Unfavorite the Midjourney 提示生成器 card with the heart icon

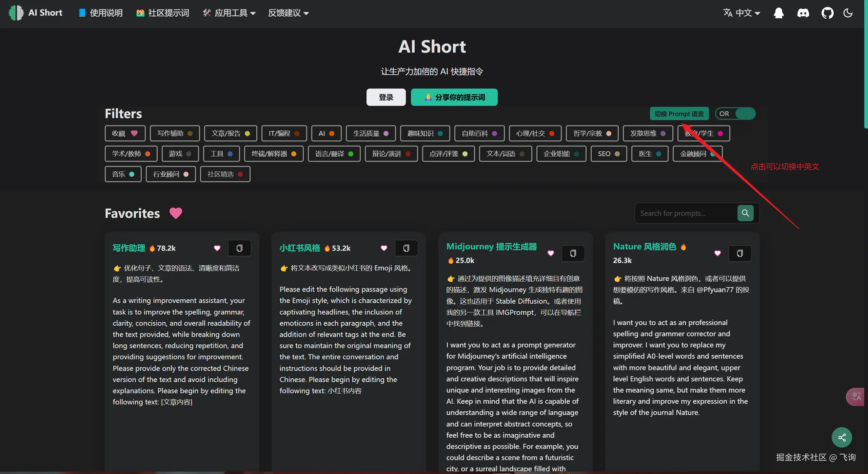point(551,253)
